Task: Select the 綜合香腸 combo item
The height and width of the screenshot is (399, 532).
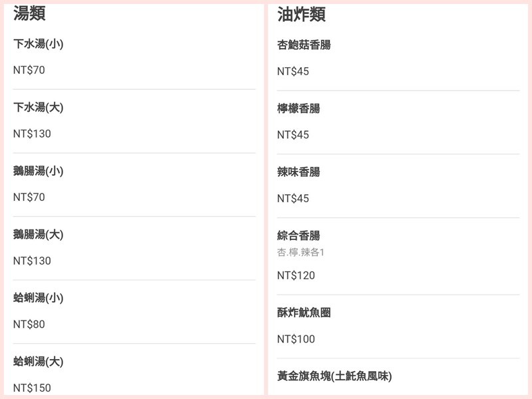Action: [x=299, y=235]
